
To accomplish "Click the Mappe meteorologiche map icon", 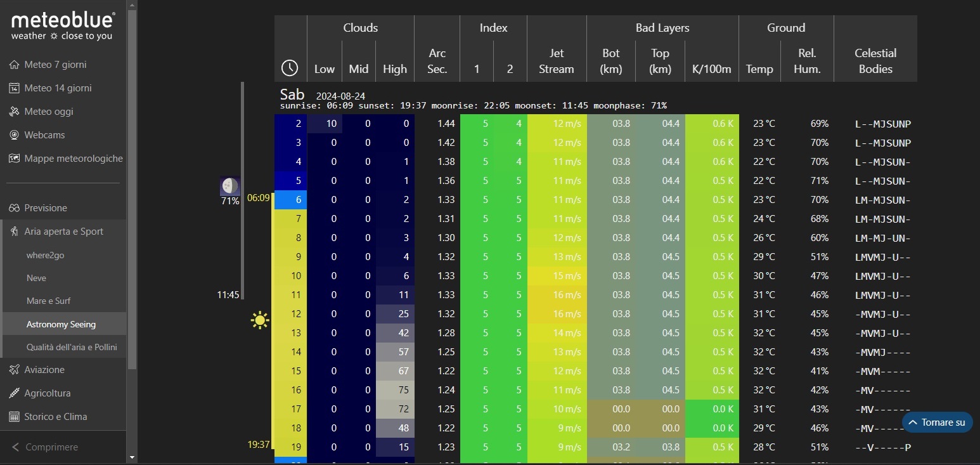I will [15, 159].
